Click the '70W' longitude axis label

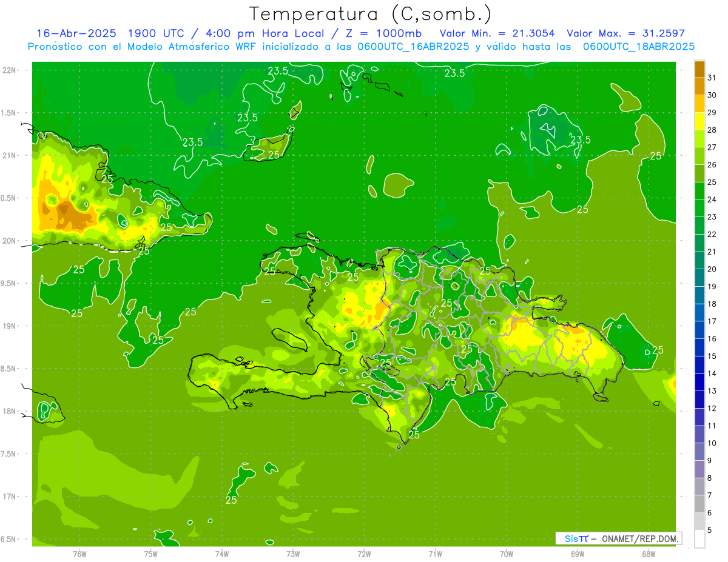[x=507, y=554]
